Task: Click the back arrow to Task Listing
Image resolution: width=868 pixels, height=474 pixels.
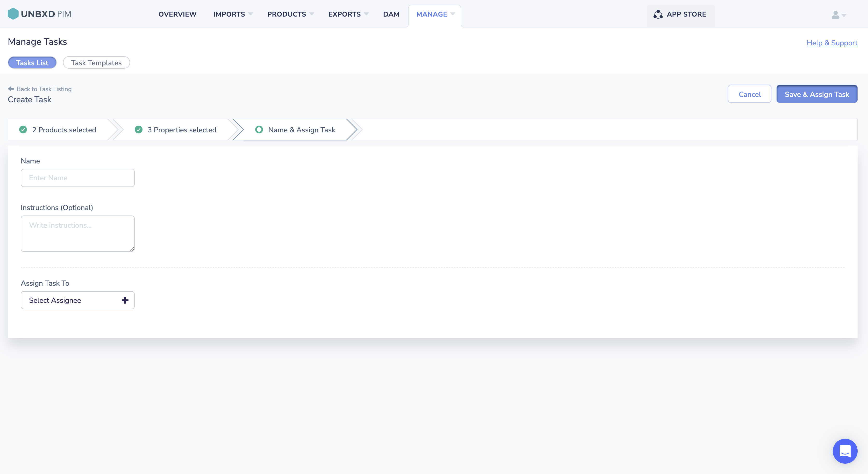Action: (x=11, y=89)
